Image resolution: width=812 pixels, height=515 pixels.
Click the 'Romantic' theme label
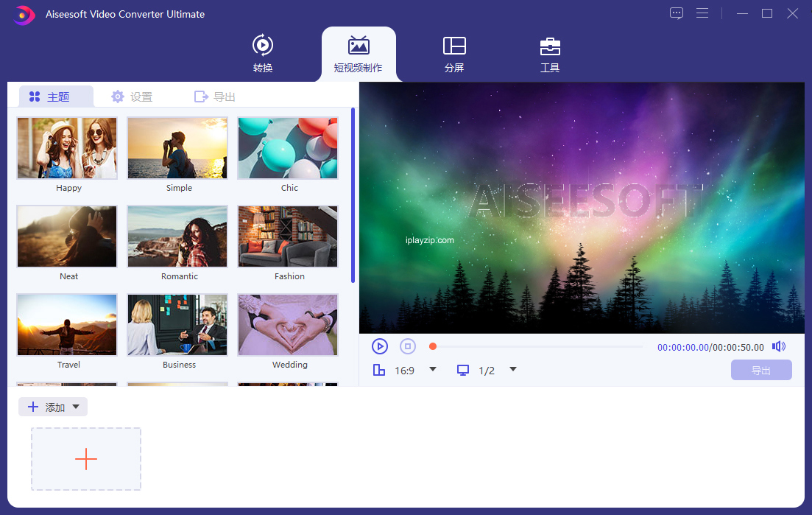(x=179, y=276)
